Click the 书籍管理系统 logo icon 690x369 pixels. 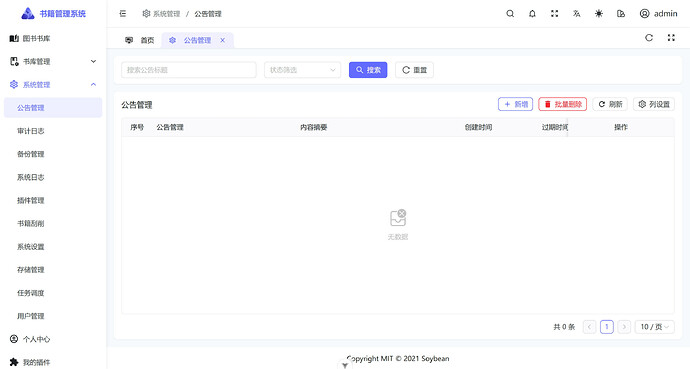(x=28, y=14)
